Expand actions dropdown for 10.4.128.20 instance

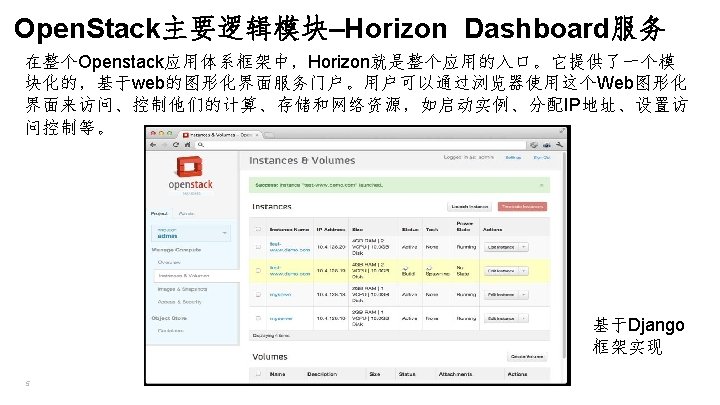(523, 247)
